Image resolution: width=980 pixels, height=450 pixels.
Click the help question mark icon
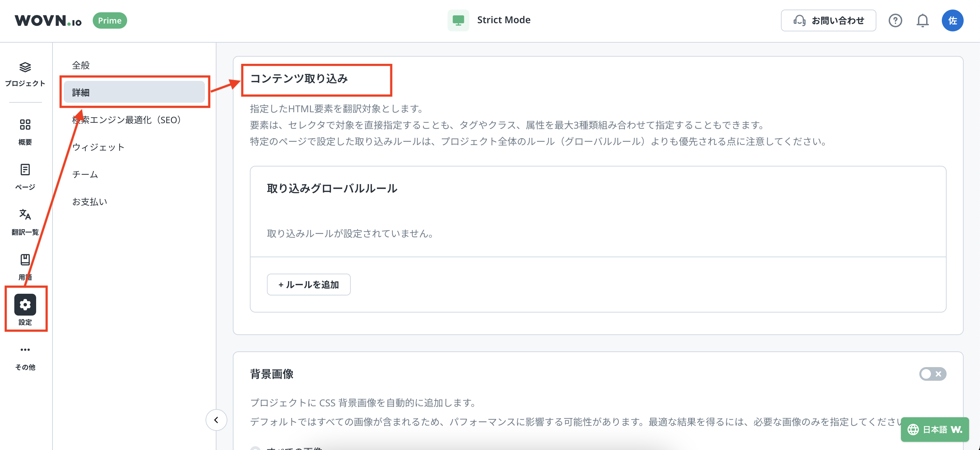pos(895,20)
